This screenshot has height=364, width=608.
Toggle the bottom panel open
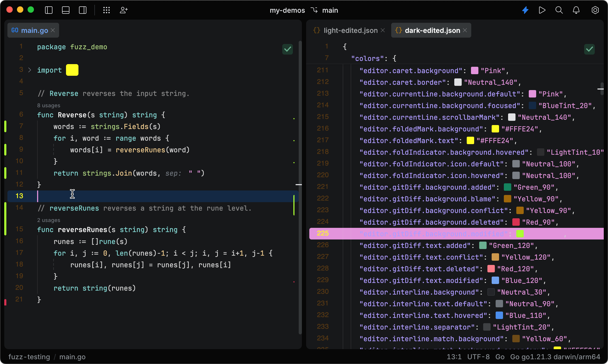tap(66, 10)
